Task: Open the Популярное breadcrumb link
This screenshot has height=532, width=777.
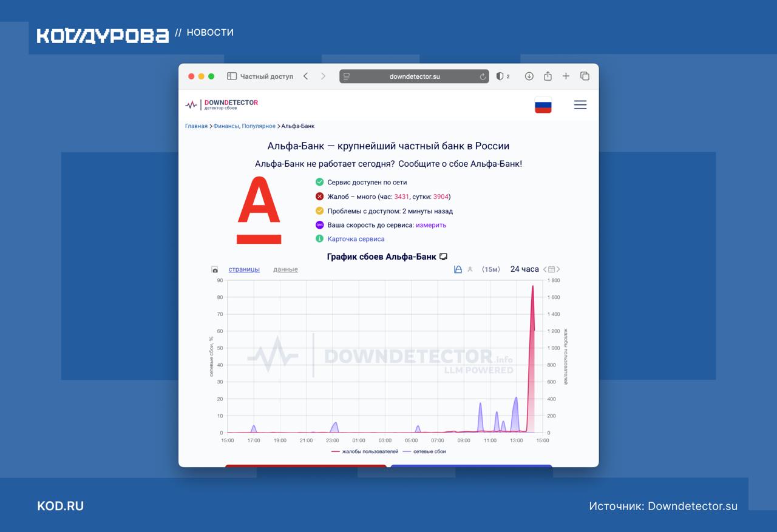Action: click(259, 126)
